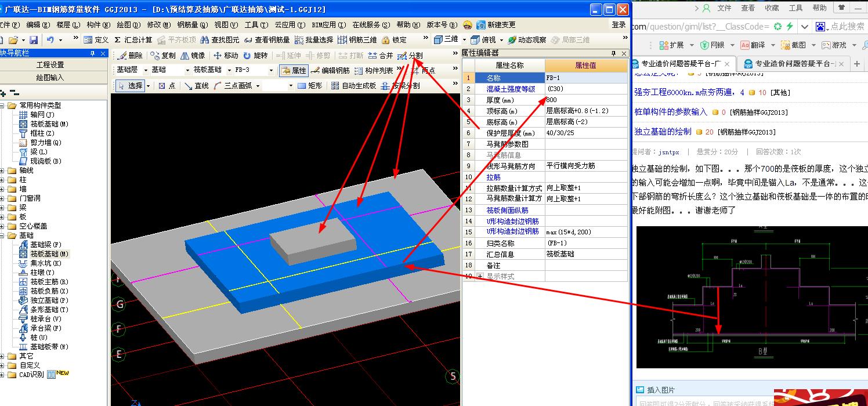Pin the navigation bar panel
Image resolution: width=868 pixels, height=406 pixels.
[92, 53]
